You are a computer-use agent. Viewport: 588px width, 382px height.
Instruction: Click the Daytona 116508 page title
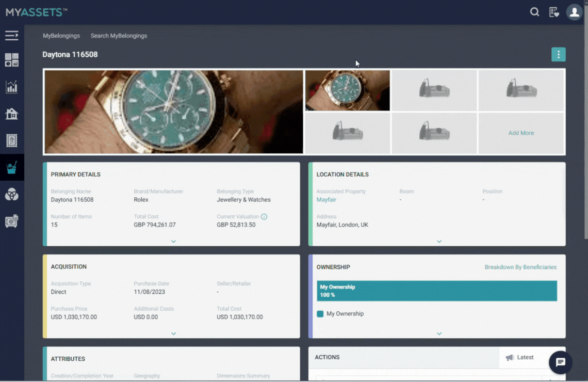tap(70, 54)
